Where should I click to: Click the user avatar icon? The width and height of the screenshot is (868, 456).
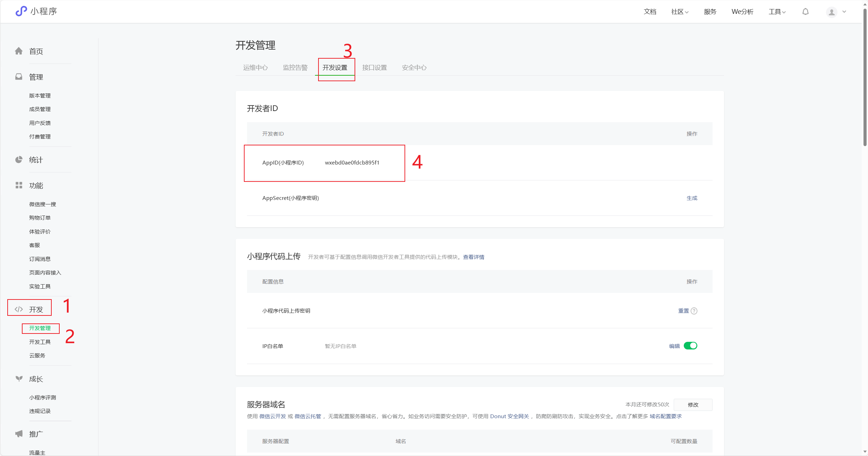pos(832,12)
